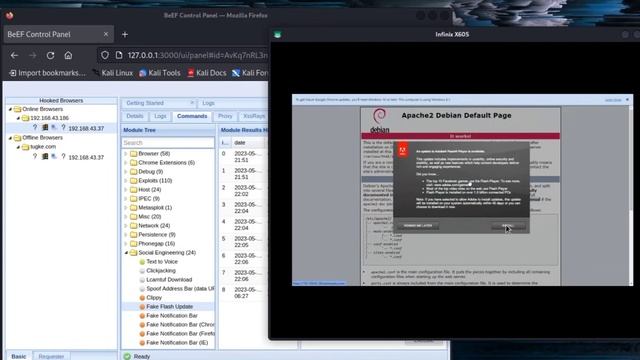The width and height of the screenshot is (640, 360).
Task: Click the Debian swirl logo
Action: click(x=379, y=116)
